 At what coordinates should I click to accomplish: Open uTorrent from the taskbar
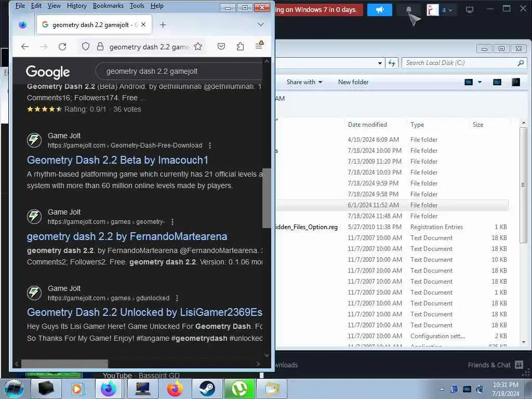point(239,389)
